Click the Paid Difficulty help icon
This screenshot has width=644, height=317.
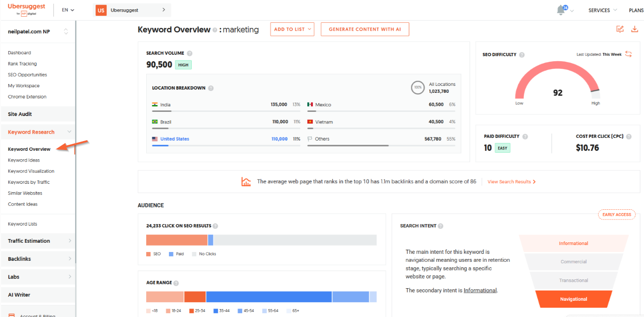click(525, 136)
